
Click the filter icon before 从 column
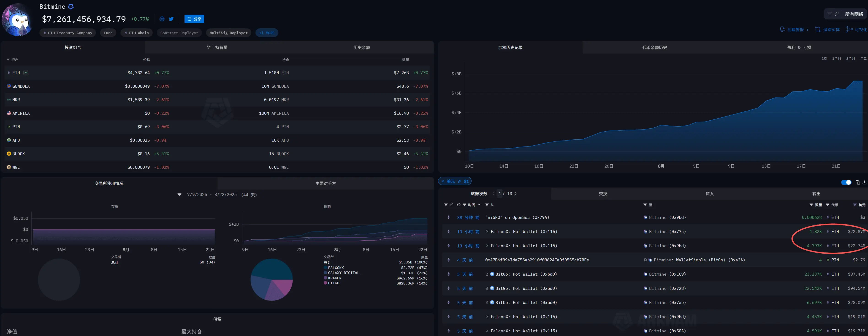click(x=487, y=205)
